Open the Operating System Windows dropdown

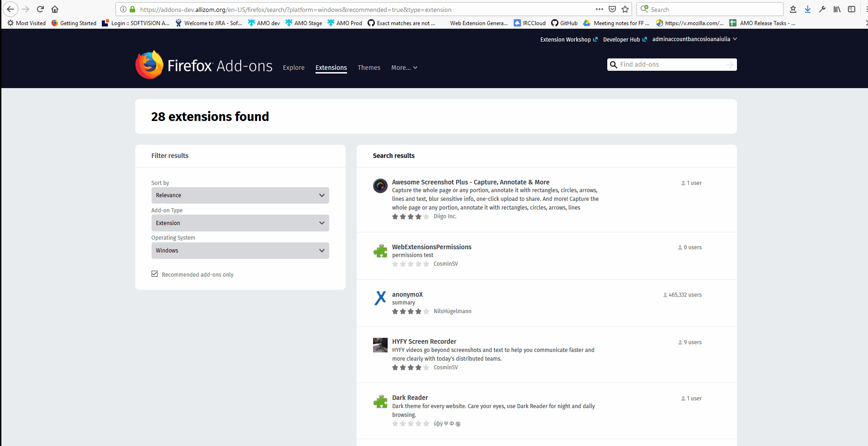tap(240, 251)
